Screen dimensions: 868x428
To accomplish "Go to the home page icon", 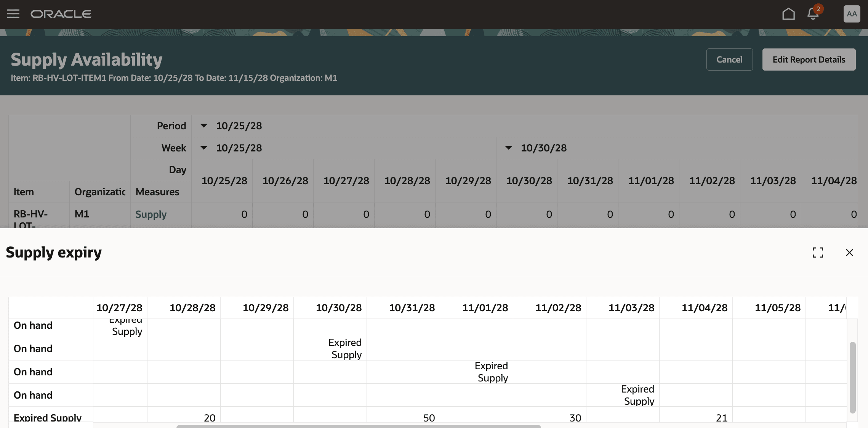I will click(788, 14).
